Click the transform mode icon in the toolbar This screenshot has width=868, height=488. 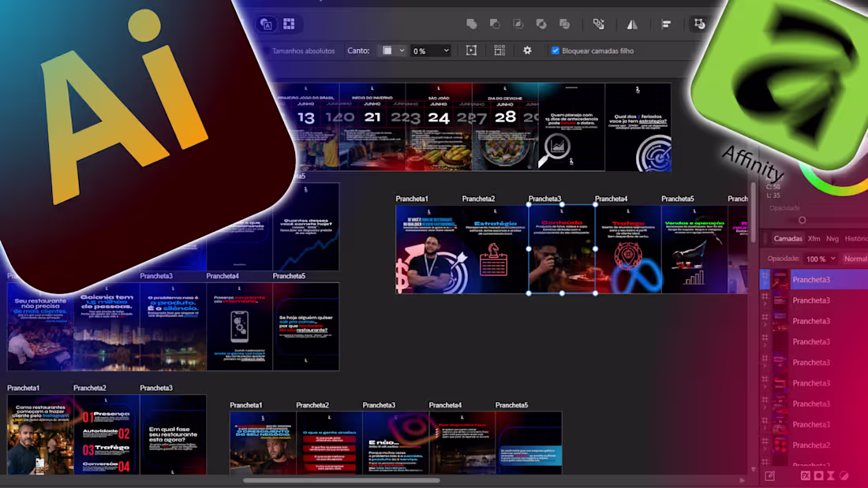click(x=700, y=24)
